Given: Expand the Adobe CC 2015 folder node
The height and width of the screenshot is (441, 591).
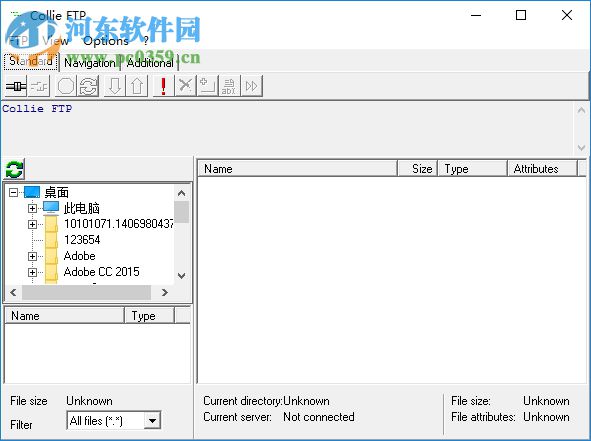Looking at the screenshot, I should click(x=32, y=272).
